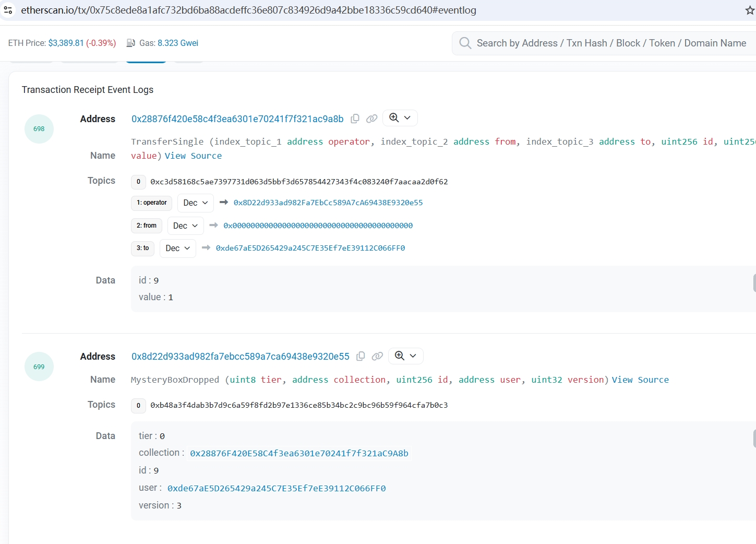Click topic 0 index badge in log 699
The height and width of the screenshot is (544, 756).
coord(138,405)
